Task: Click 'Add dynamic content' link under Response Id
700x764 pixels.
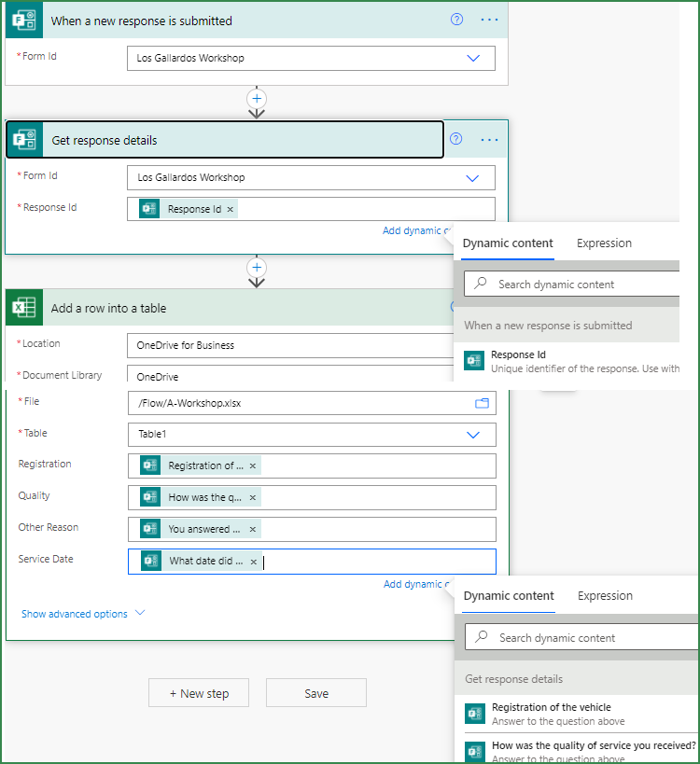Action: pyautogui.click(x=417, y=230)
